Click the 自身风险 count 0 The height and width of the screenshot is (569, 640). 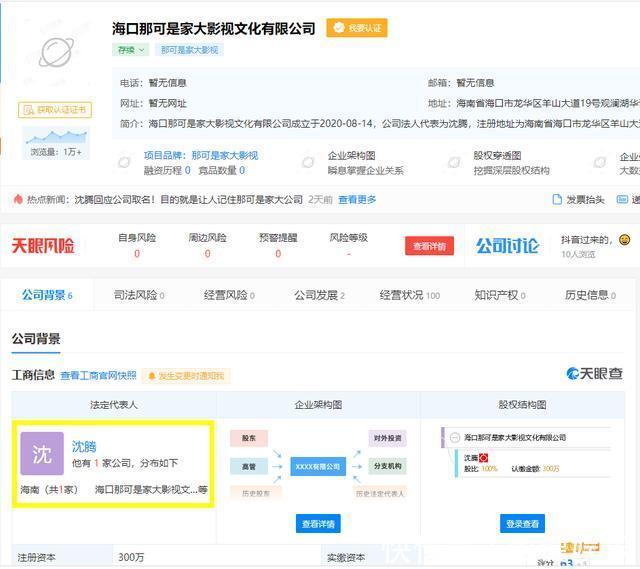click(x=137, y=254)
